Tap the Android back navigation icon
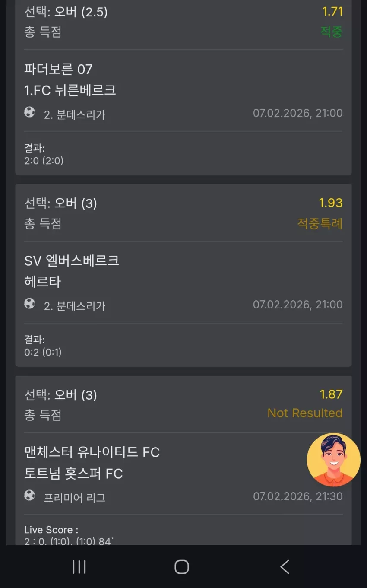367x588 pixels. (285, 567)
